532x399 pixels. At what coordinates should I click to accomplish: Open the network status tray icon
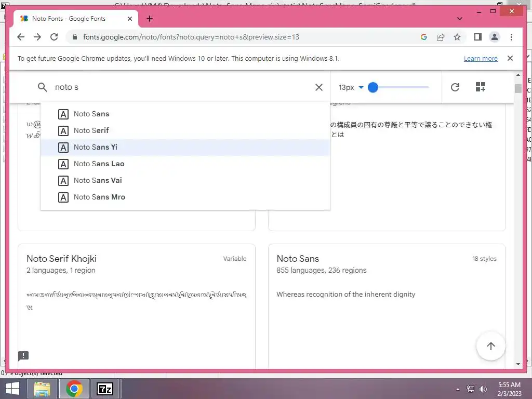pyautogui.click(x=471, y=389)
